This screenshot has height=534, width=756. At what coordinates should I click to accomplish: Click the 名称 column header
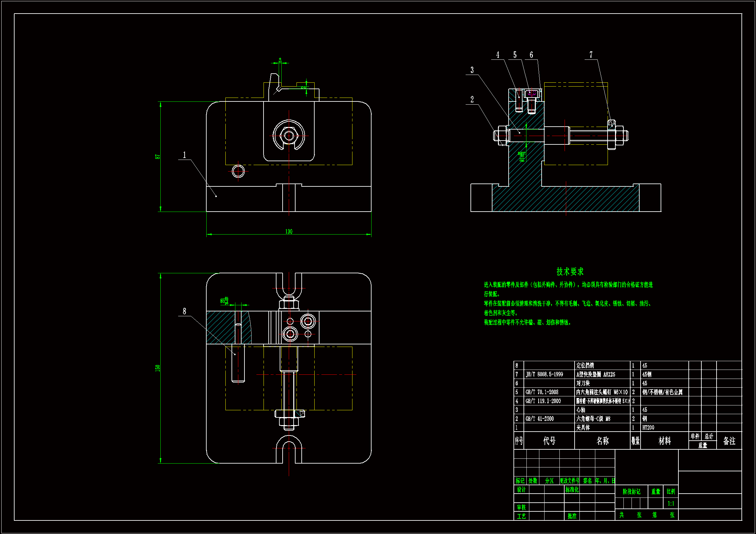tap(602, 441)
